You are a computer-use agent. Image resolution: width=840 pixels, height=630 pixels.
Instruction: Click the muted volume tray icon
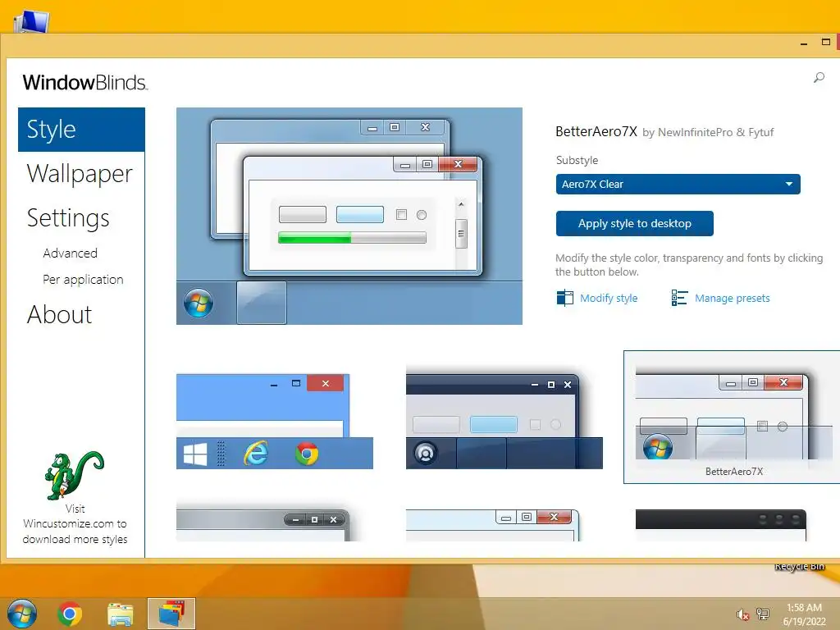click(742, 614)
